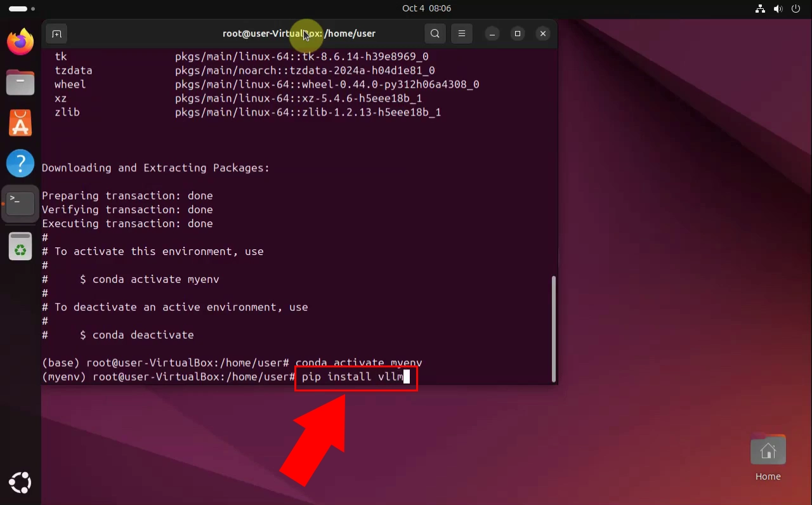This screenshot has height=505, width=812.
Task: Open Ubuntu App Center in dock
Action: click(x=20, y=123)
